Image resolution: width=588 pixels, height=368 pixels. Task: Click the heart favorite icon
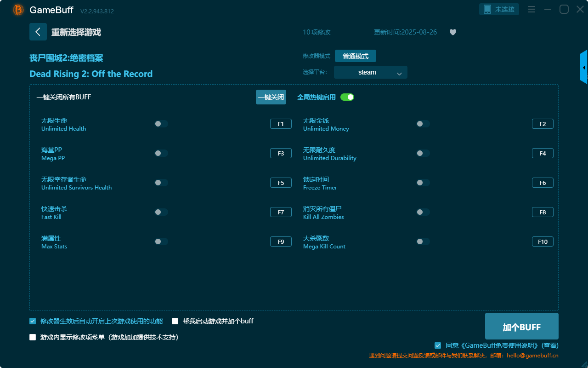coord(453,32)
